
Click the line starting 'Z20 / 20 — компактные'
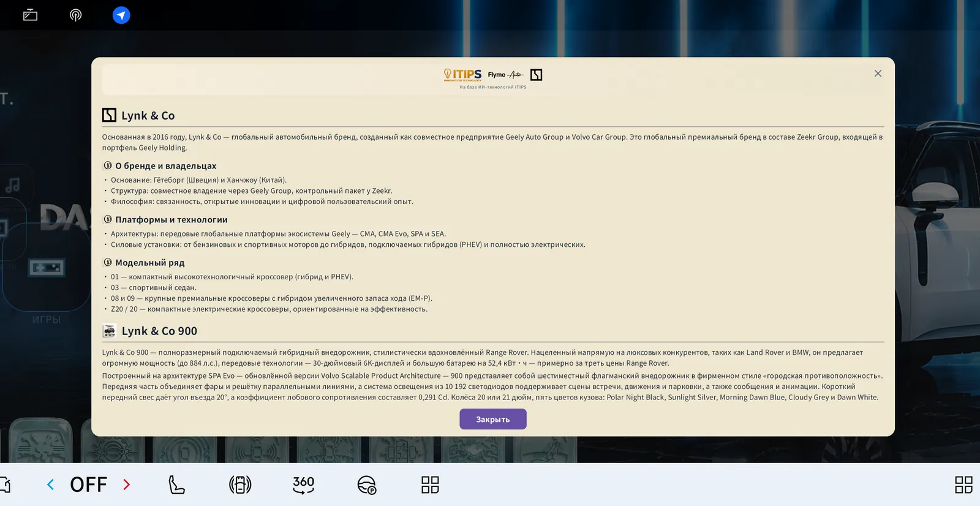click(269, 309)
